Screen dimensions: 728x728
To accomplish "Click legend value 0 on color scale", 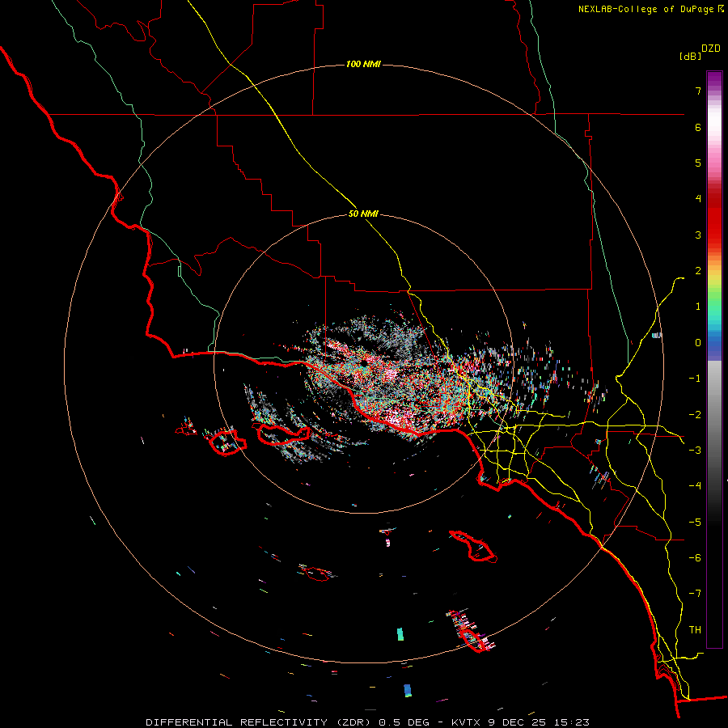I will click(x=698, y=343).
